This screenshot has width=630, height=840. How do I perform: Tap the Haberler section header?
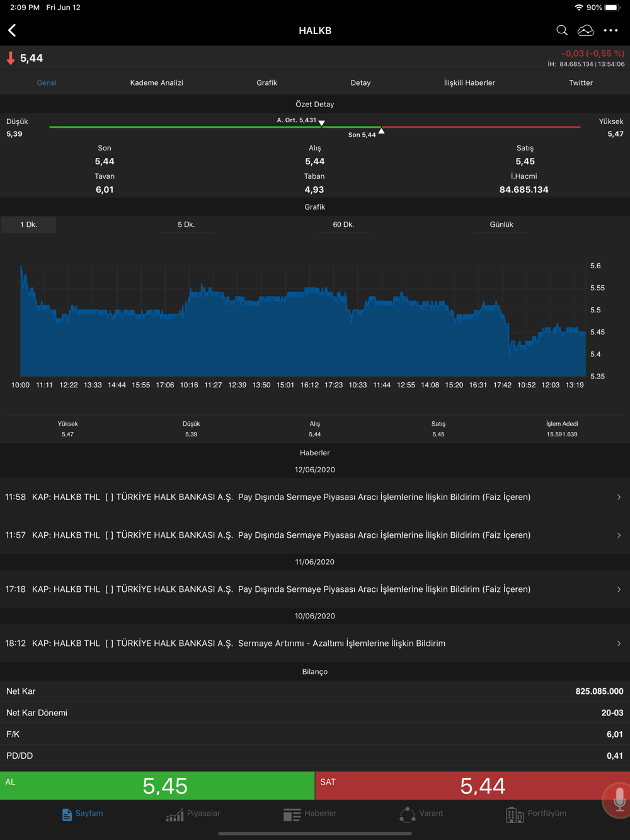[x=315, y=453]
